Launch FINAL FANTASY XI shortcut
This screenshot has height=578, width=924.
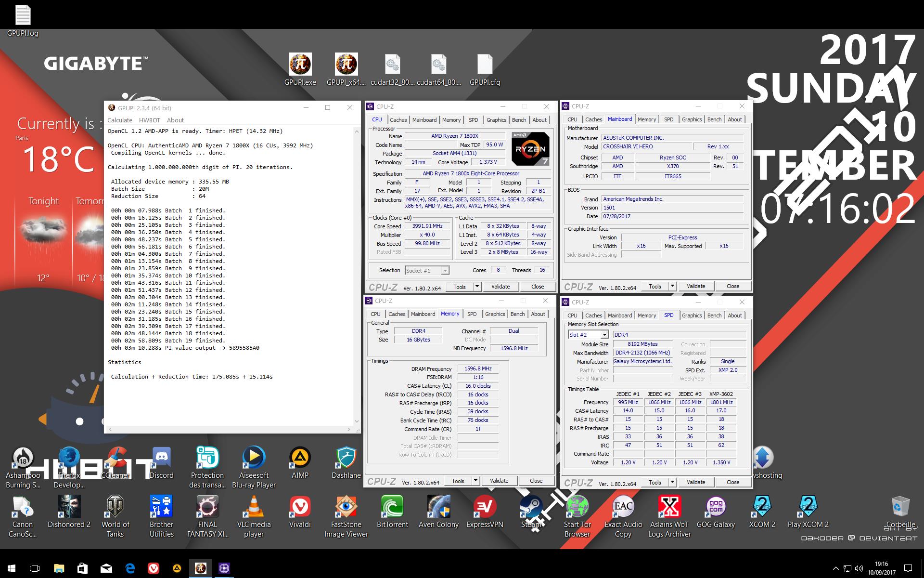point(207,516)
